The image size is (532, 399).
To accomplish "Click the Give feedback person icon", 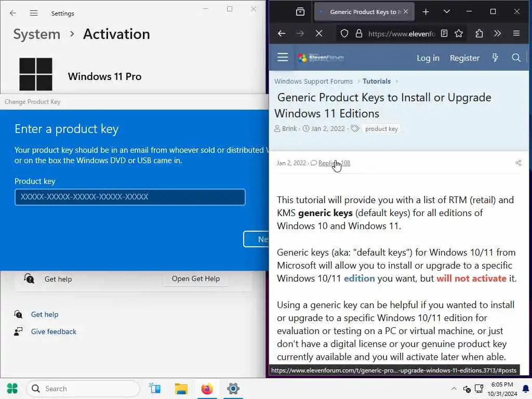I will click(x=18, y=331).
